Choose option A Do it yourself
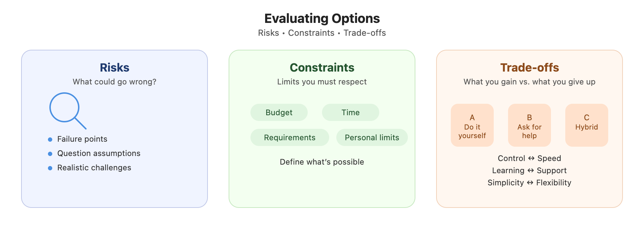Screen dimensions: 644x229 click(x=472, y=125)
